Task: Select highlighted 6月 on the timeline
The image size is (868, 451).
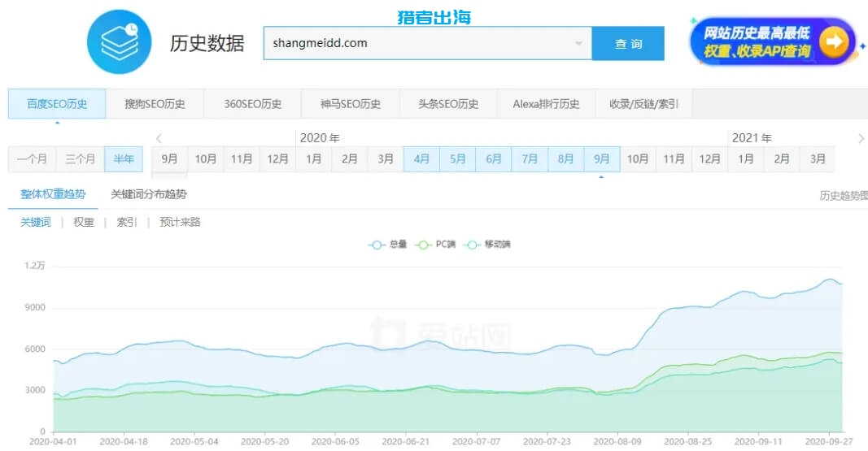Action: tap(493, 159)
